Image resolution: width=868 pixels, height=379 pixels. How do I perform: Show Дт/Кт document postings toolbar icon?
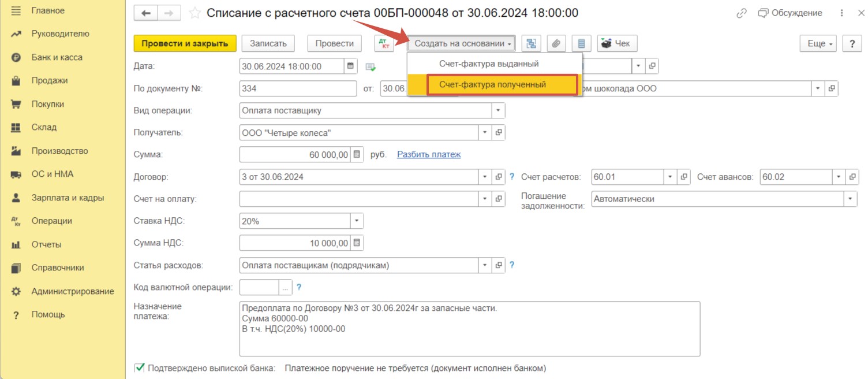point(384,43)
